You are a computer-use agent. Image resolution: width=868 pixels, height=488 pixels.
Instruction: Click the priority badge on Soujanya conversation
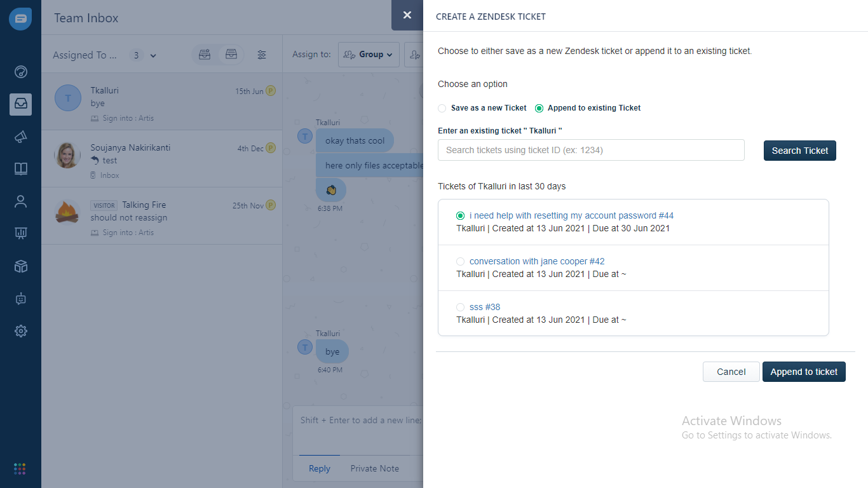click(x=271, y=148)
